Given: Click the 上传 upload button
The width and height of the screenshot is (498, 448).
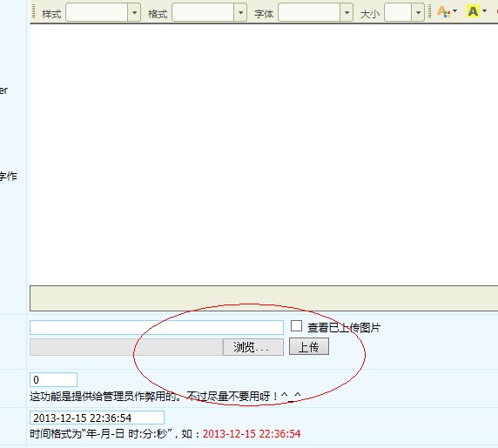Looking at the screenshot, I should click(x=309, y=346).
